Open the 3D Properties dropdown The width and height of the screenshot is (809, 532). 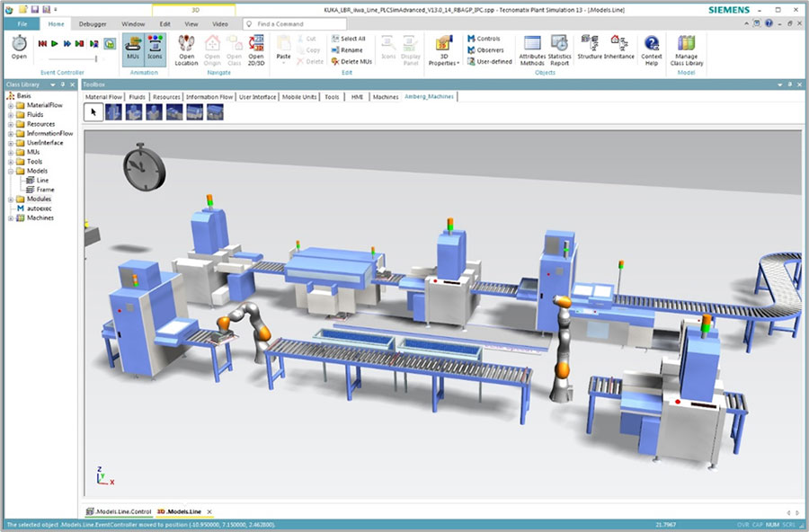pos(443,49)
